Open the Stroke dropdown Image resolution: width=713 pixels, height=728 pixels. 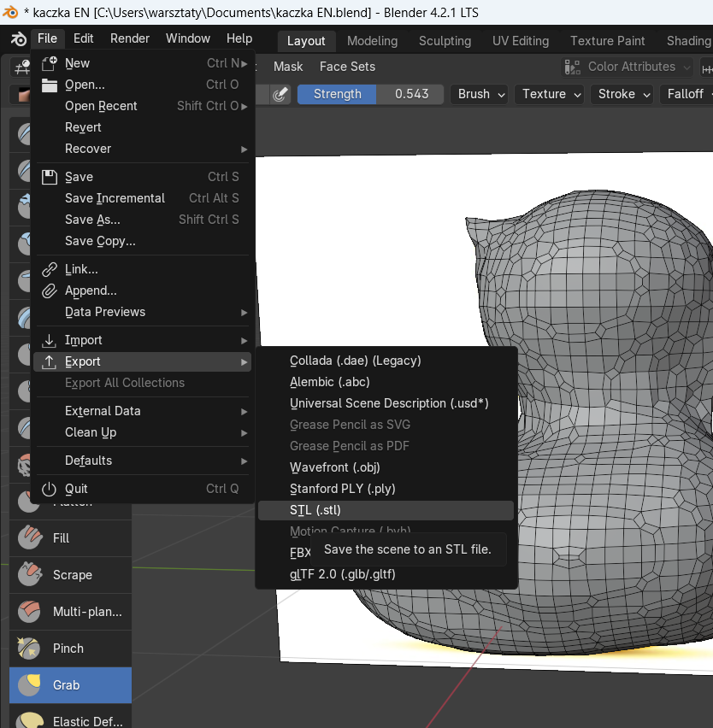click(x=622, y=94)
